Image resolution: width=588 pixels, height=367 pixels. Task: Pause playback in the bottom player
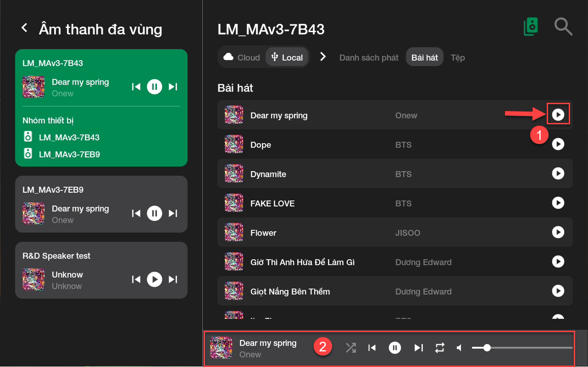pos(395,348)
